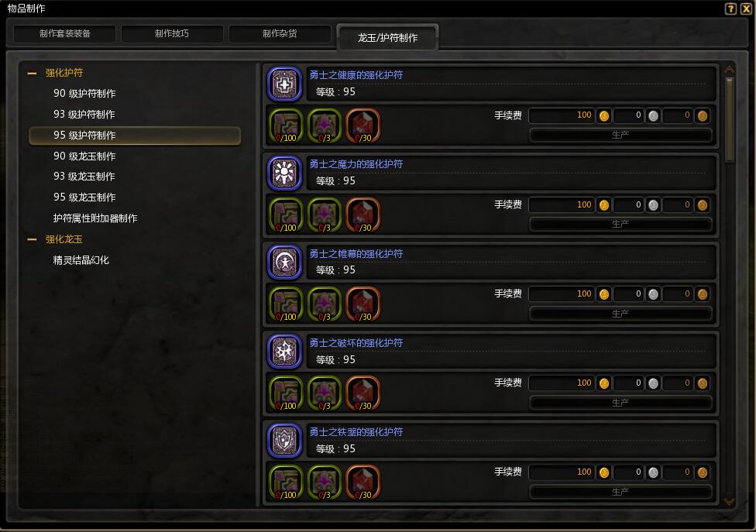Viewport: 756px width, 532px height.
Task: Click 0/3 material icon under 帷幕 recipe
Action: click(x=325, y=304)
